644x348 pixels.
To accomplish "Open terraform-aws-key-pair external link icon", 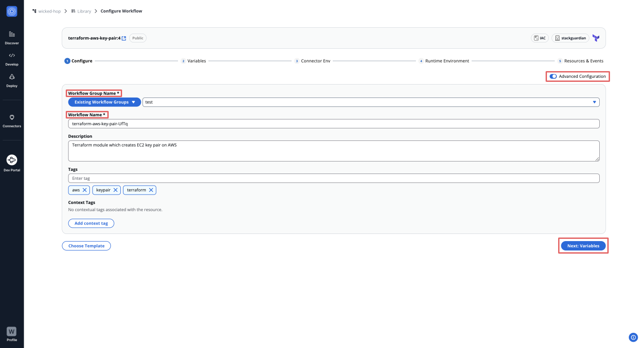I will [124, 38].
